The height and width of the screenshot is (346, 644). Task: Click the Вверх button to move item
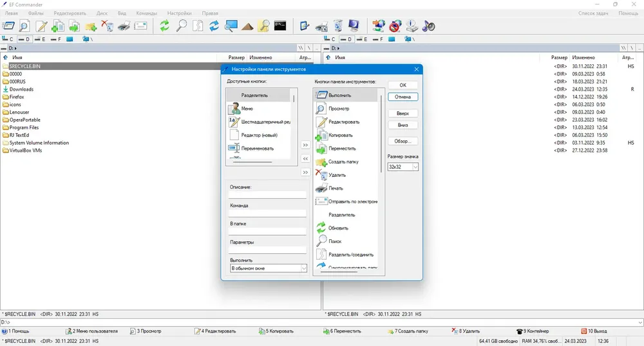pyautogui.click(x=403, y=114)
